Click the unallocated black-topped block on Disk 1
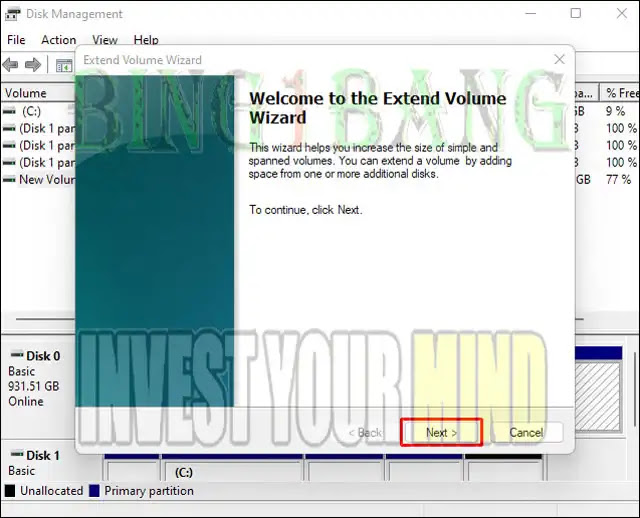The width and height of the screenshot is (640, 518). coord(503,467)
